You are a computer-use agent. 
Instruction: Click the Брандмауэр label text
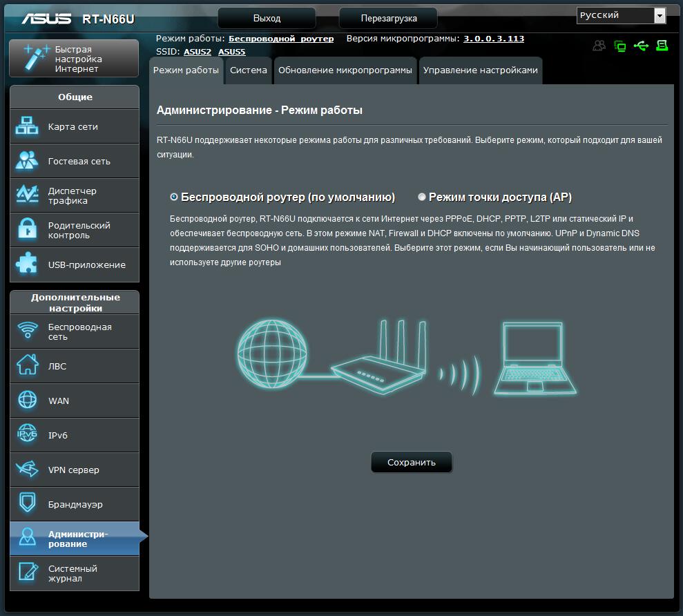point(75,504)
